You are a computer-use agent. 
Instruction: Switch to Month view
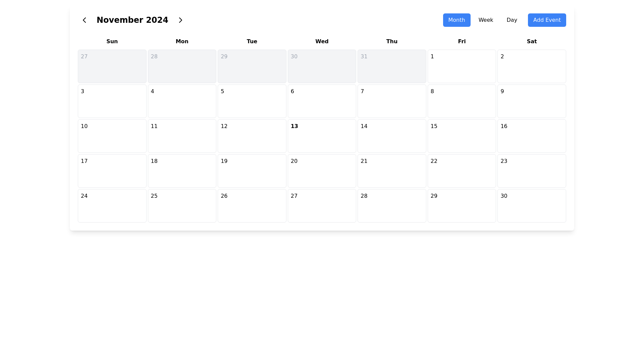click(456, 20)
